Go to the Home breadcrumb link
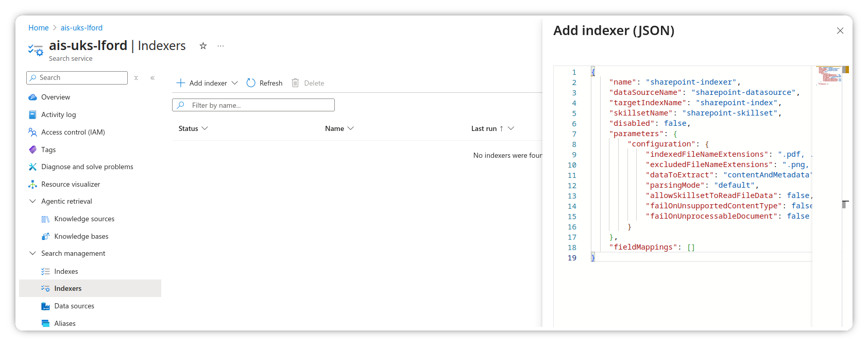 click(39, 28)
